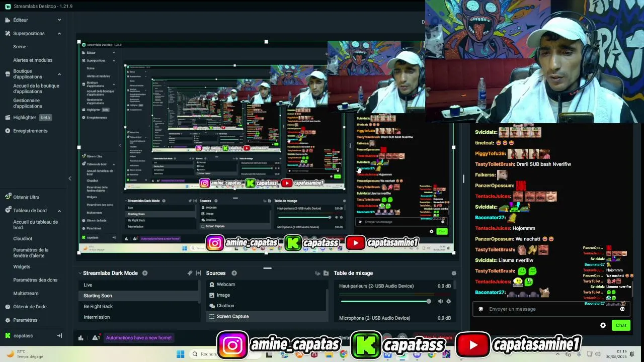Click the warning alert icon in footer
Screen dimensions: 644x362
96,338
